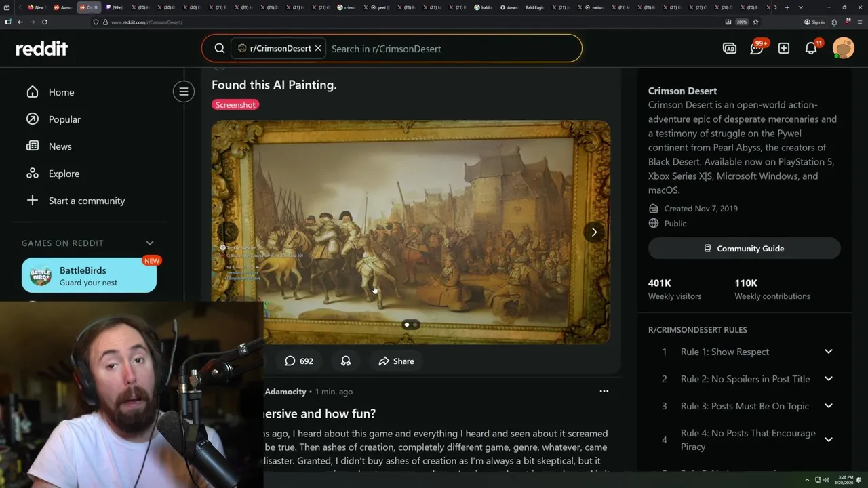Click the award icon on the post
Screen dimensions: 868x488
[346, 361]
